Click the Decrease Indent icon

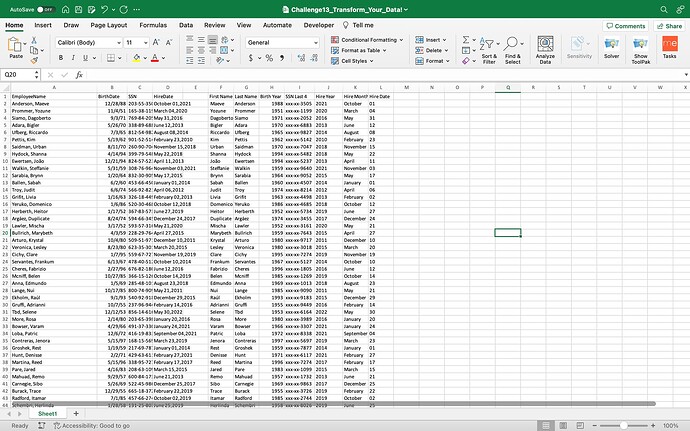tap(190, 61)
